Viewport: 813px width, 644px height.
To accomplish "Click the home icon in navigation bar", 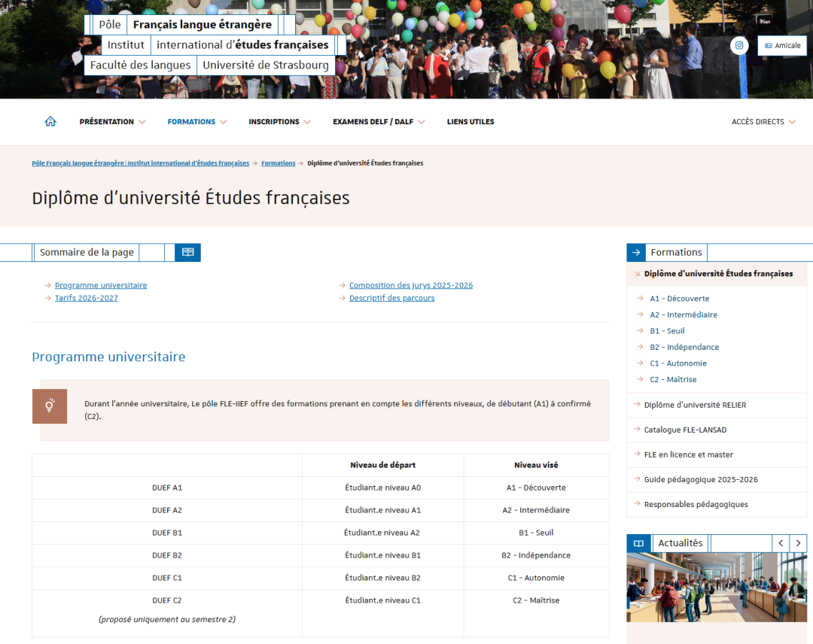I will (x=50, y=122).
